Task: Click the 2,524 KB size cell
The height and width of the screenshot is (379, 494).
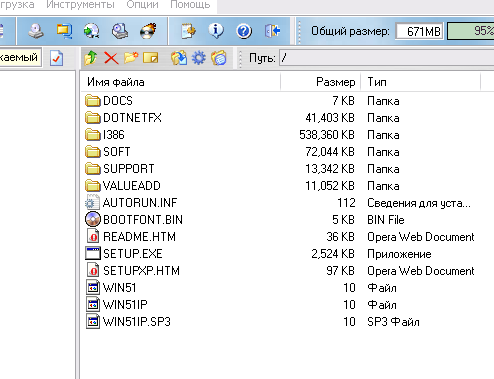Action: pyautogui.click(x=333, y=254)
